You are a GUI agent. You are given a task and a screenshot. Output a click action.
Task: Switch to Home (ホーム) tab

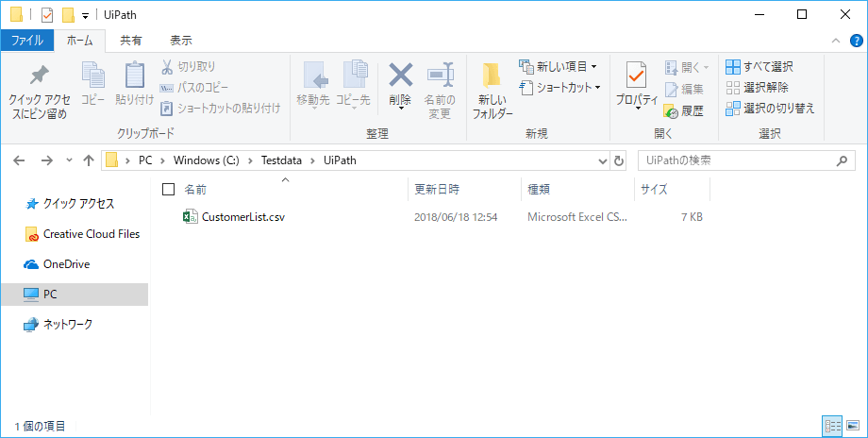coord(79,41)
